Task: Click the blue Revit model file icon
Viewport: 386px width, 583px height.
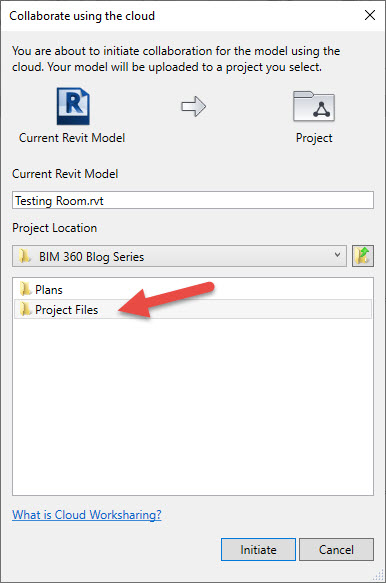Action: point(73,106)
